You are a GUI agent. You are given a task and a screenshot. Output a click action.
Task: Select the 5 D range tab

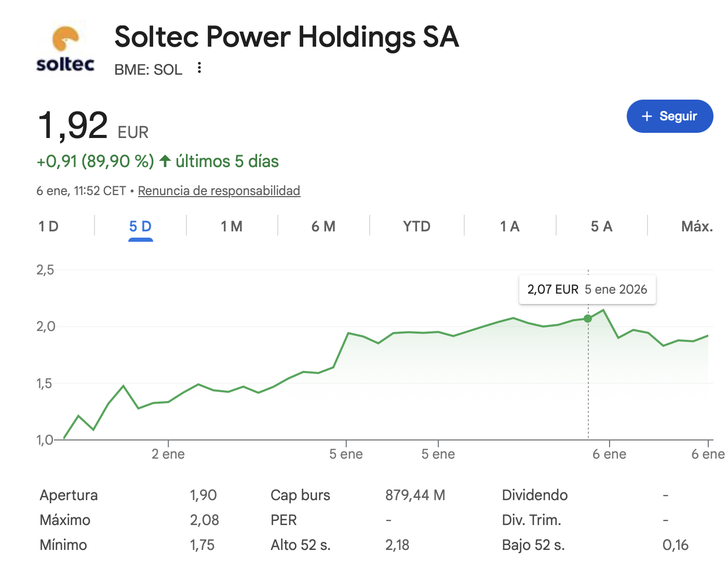[140, 227]
